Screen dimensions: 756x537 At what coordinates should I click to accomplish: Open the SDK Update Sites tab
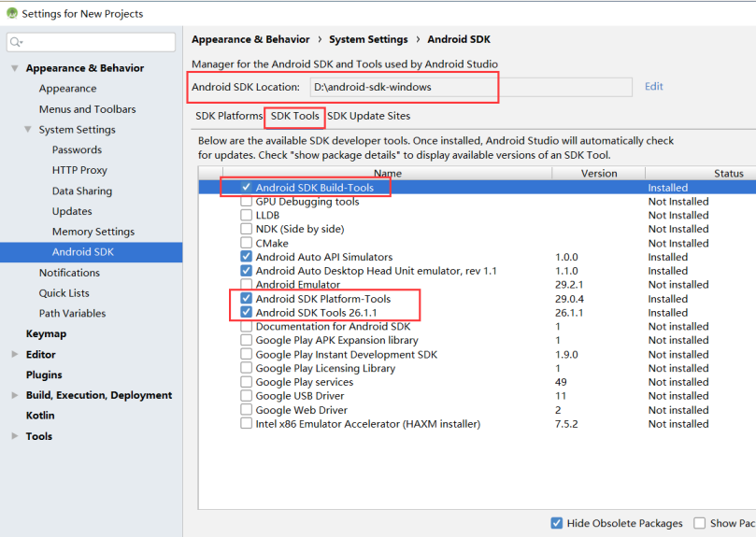[369, 116]
